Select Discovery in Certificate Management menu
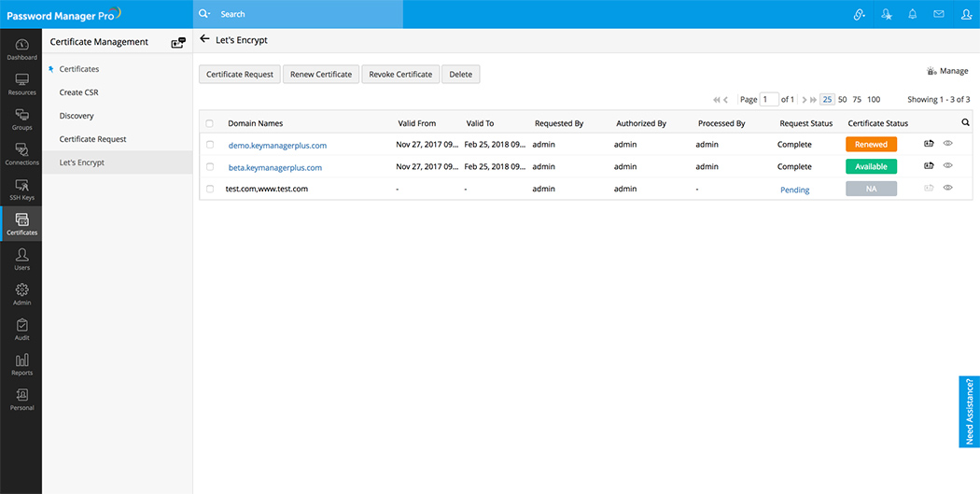The height and width of the screenshot is (494, 980). [x=77, y=116]
